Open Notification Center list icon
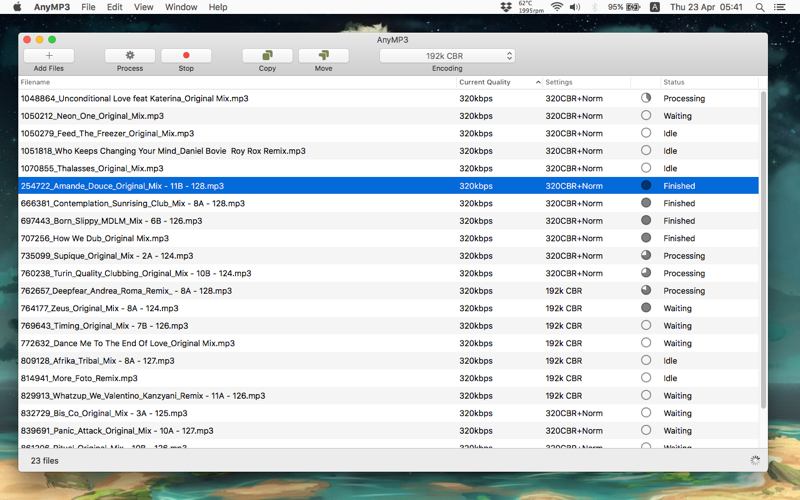 (779, 7)
